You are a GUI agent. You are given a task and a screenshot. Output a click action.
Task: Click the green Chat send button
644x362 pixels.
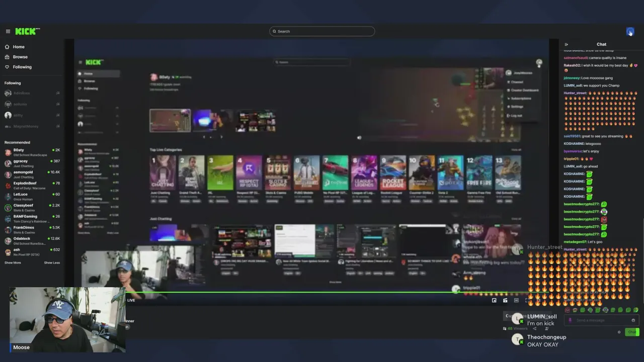pyautogui.click(x=632, y=332)
